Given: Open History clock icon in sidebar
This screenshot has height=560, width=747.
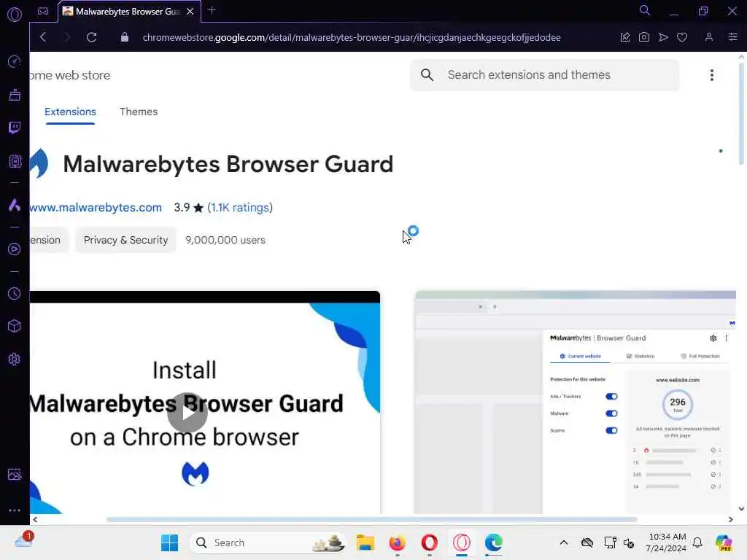Looking at the screenshot, I should click(x=15, y=293).
